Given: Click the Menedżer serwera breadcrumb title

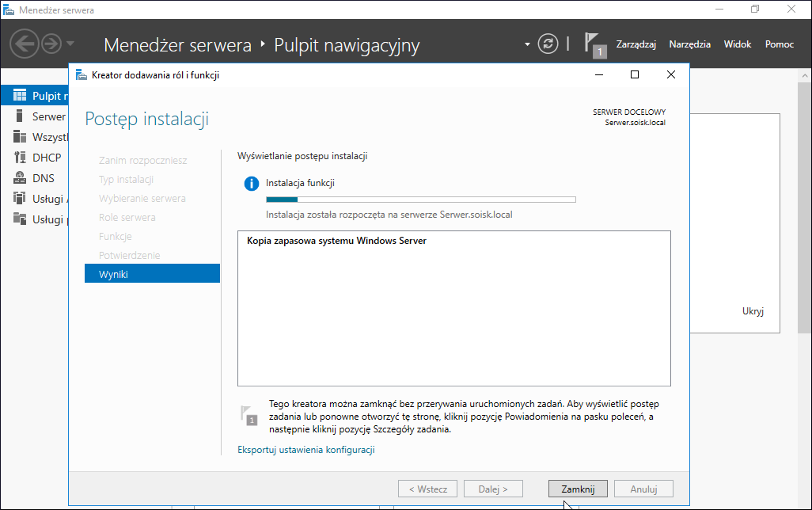Looking at the screenshot, I should (x=177, y=45).
